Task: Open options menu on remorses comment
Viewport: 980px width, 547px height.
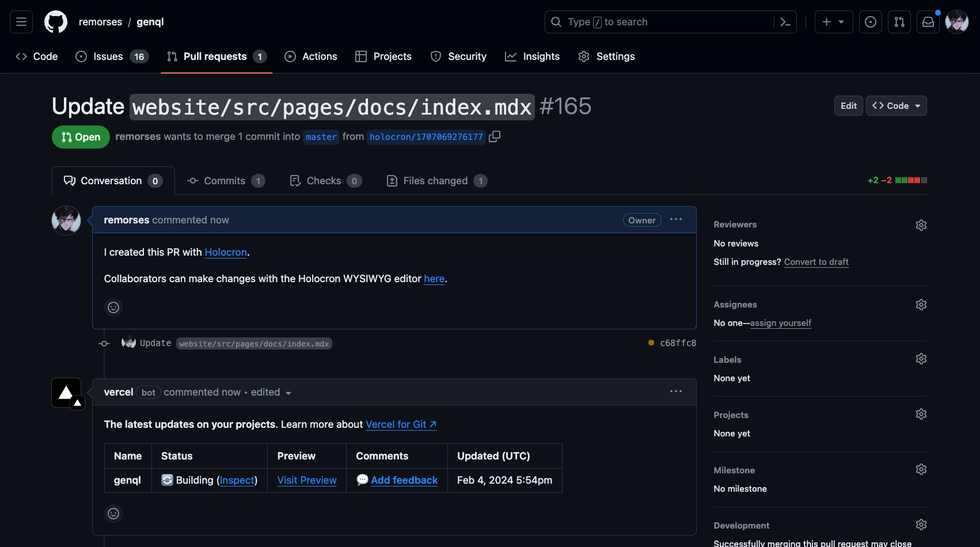Action: pyautogui.click(x=676, y=219)
